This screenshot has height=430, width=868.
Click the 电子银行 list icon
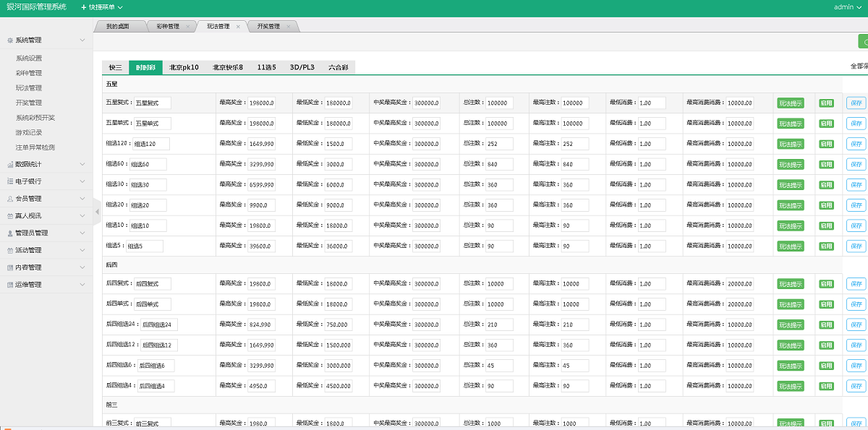(9, 181)
